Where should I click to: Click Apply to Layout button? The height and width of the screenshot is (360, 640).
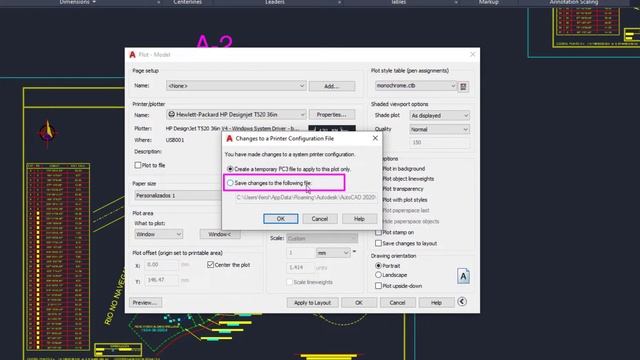[312, 302]
